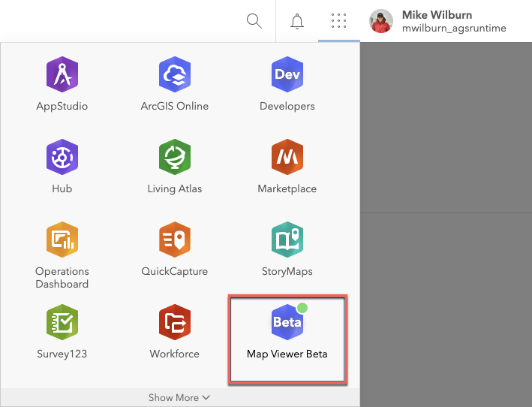The image size is (532, 407).
Task: Open notifications bell icon
Action: point(297,21)
